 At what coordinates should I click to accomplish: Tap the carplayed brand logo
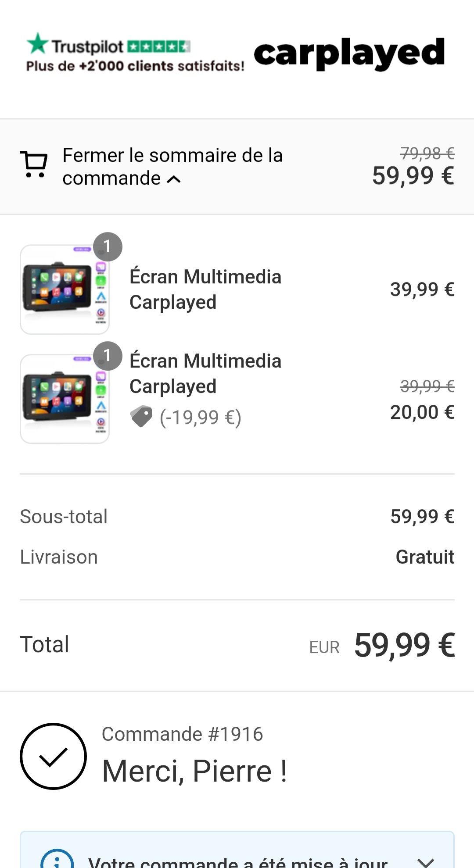349,54
